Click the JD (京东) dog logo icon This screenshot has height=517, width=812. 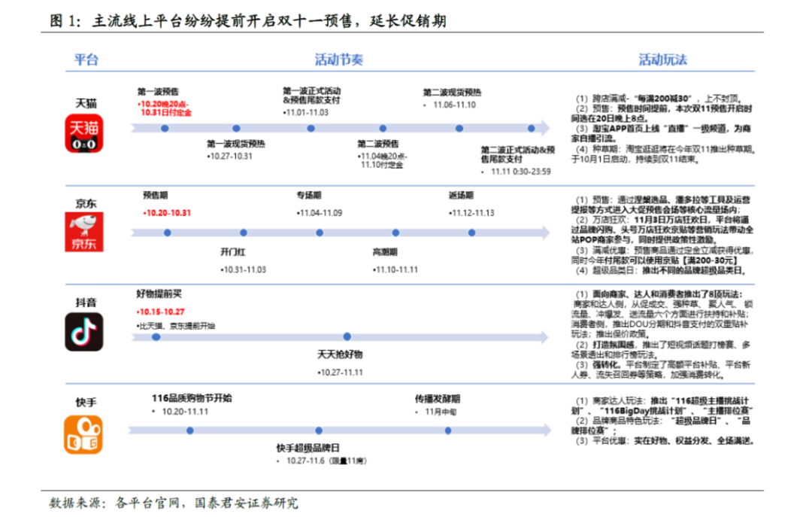tap(84, 232)
